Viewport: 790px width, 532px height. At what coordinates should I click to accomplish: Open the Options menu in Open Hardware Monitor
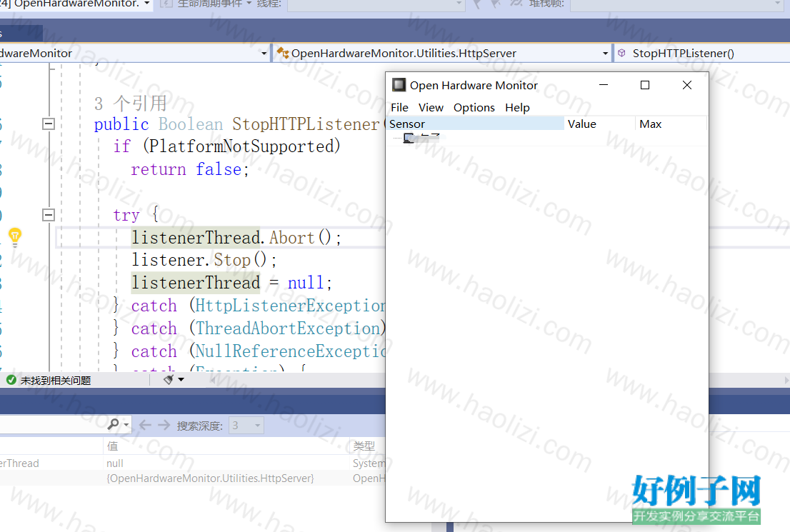(x=474, y=107)
